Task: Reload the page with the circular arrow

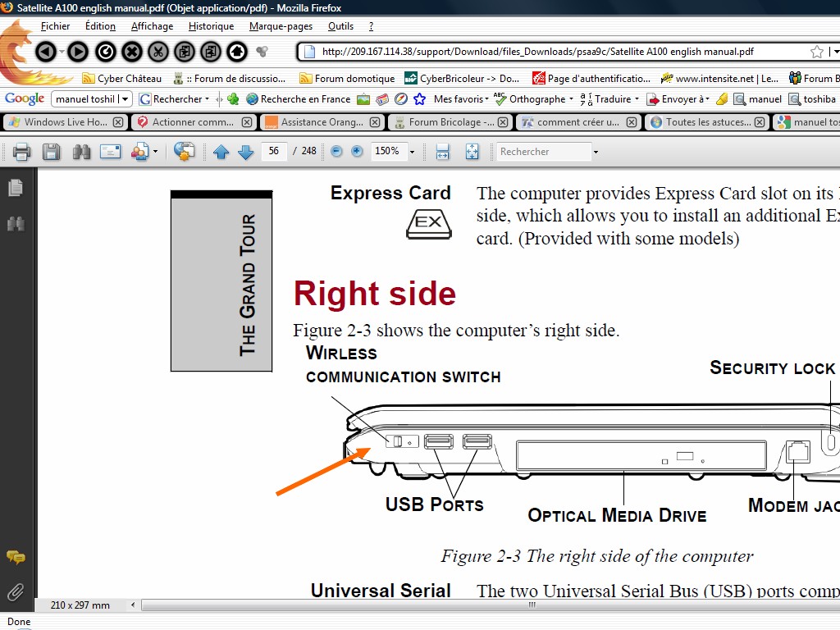Action: pos(106,52)
